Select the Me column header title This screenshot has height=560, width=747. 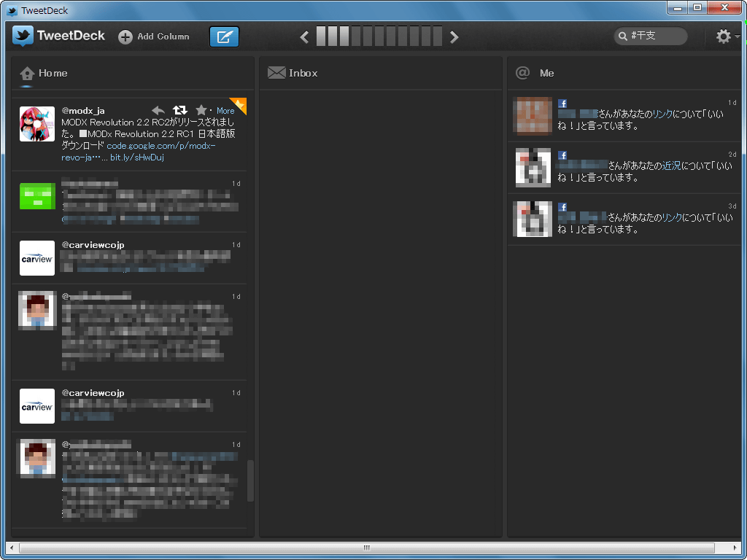(547, 74)
